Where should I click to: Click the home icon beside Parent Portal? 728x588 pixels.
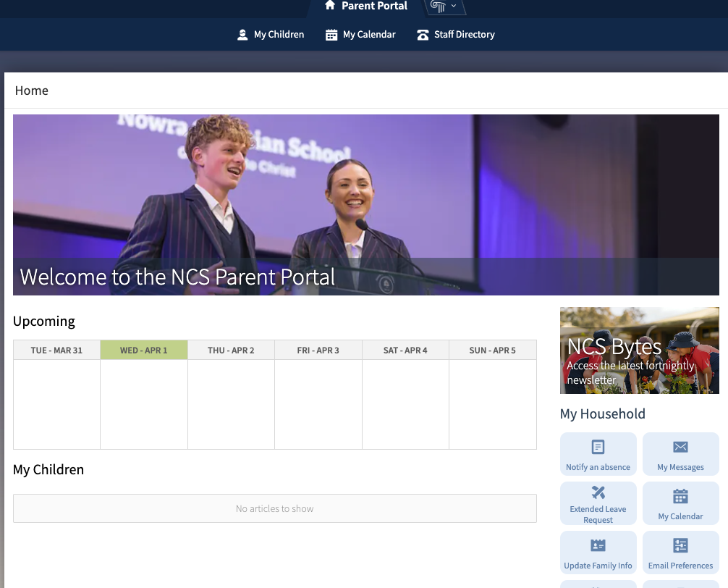pyautogui.click(x=330, y=6)
